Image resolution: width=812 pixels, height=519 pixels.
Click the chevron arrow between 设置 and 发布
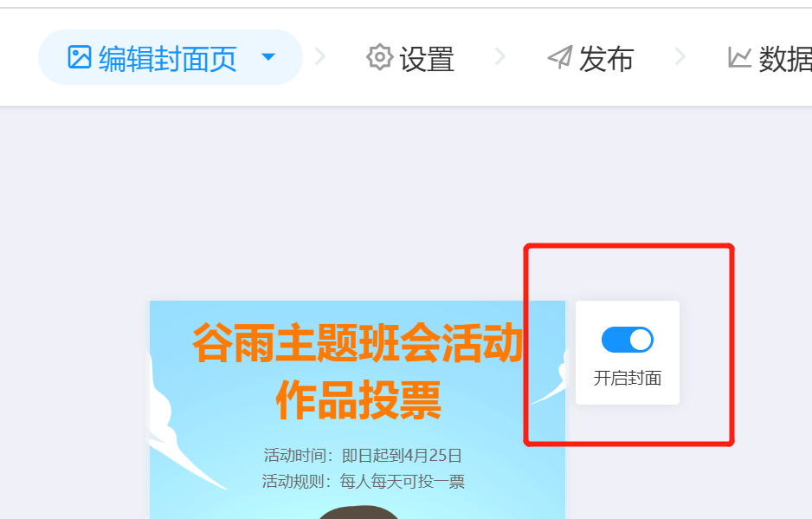[500, 56]
